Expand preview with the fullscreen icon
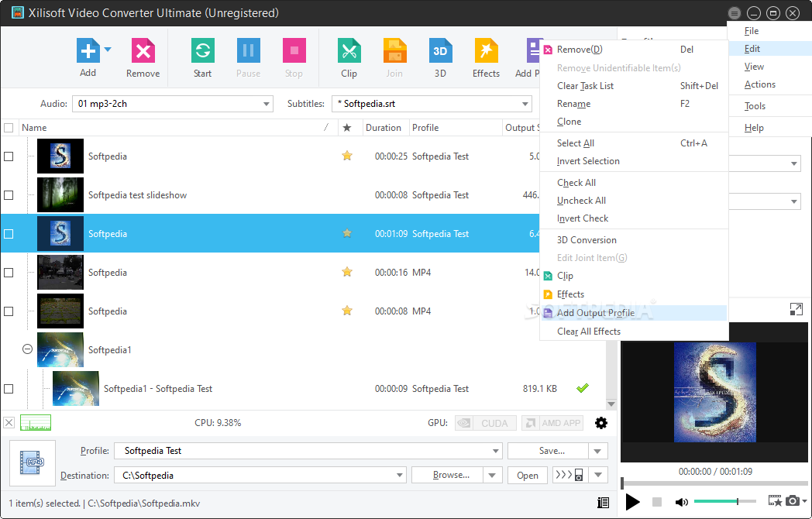The height and width of the screenshot is (519, 812). coord(796,309)
